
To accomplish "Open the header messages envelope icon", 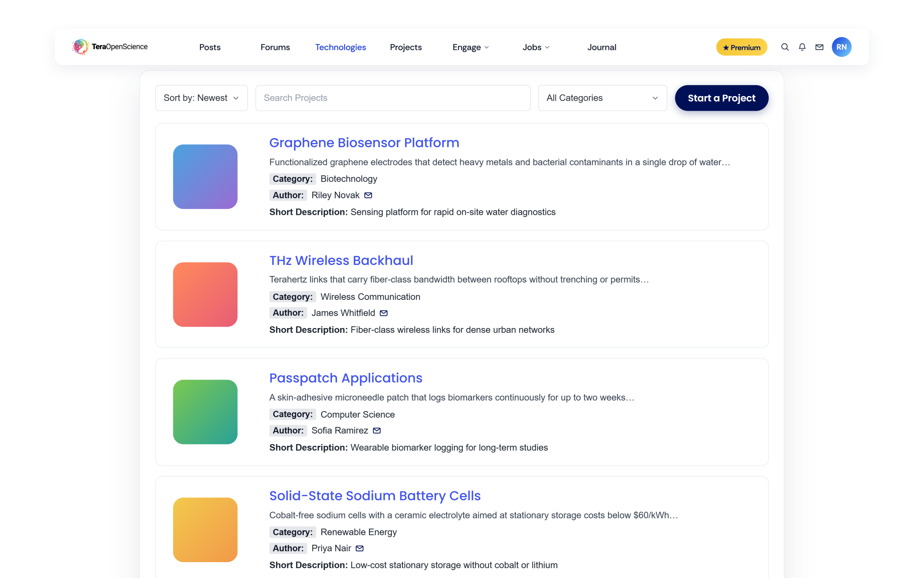I will click(819, 47).
